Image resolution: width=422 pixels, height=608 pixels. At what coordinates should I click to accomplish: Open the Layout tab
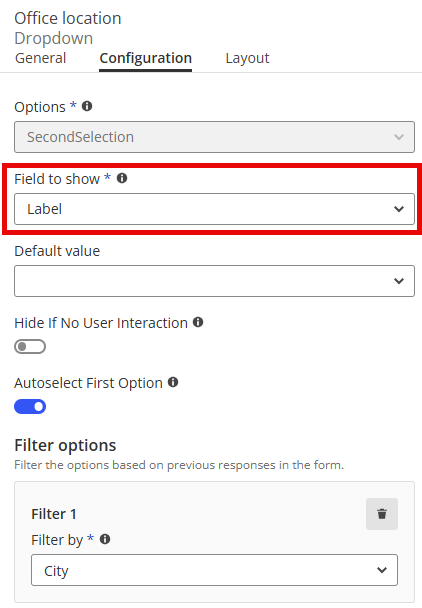(x=247, y=58)
